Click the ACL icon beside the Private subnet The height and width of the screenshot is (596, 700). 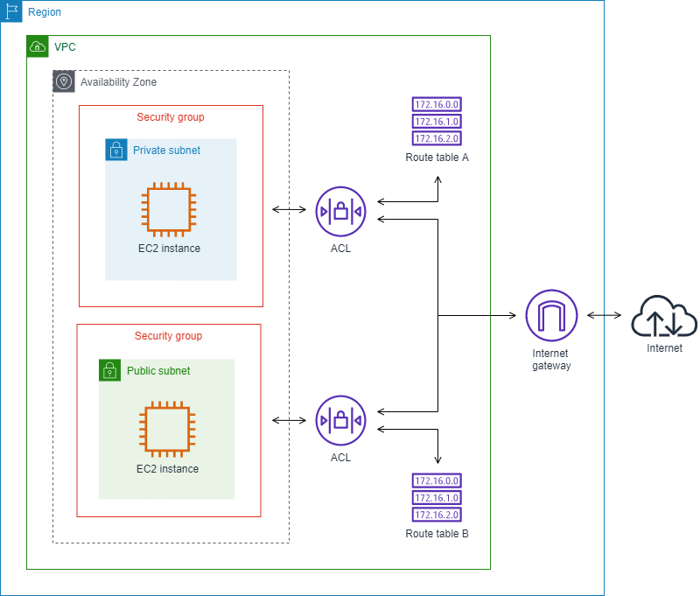(x=340, y=211)
